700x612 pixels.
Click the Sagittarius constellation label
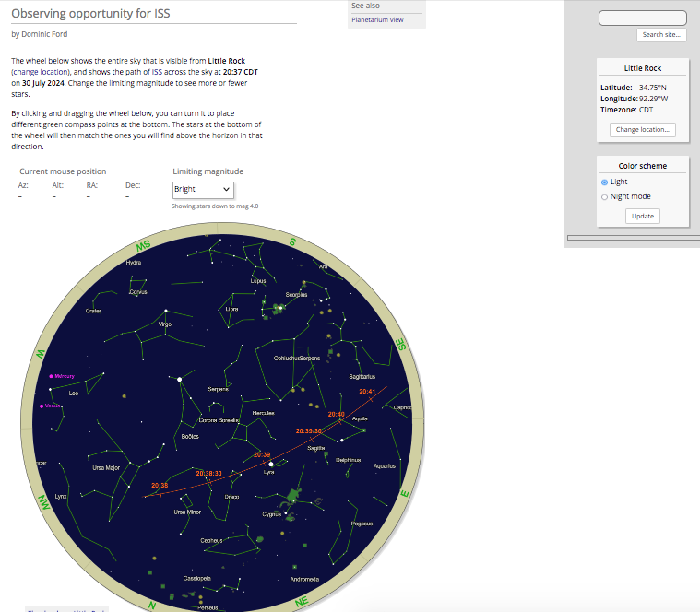362,377
